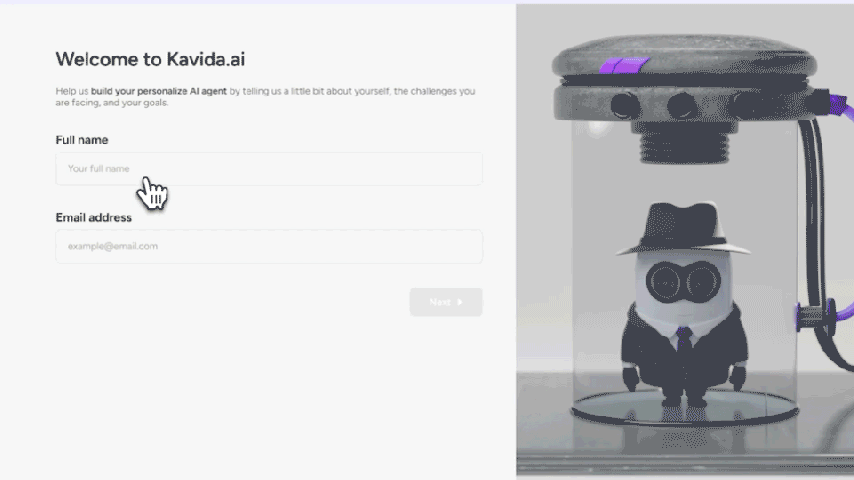Click the robot's dark necktie
Screen dimensions: 854x480
[x=684, y=338]
